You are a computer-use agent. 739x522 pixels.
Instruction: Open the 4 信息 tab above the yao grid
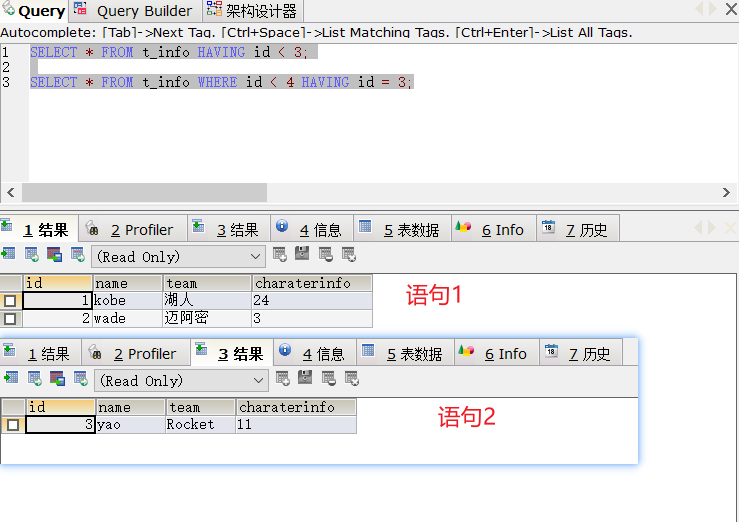(315, 353)
